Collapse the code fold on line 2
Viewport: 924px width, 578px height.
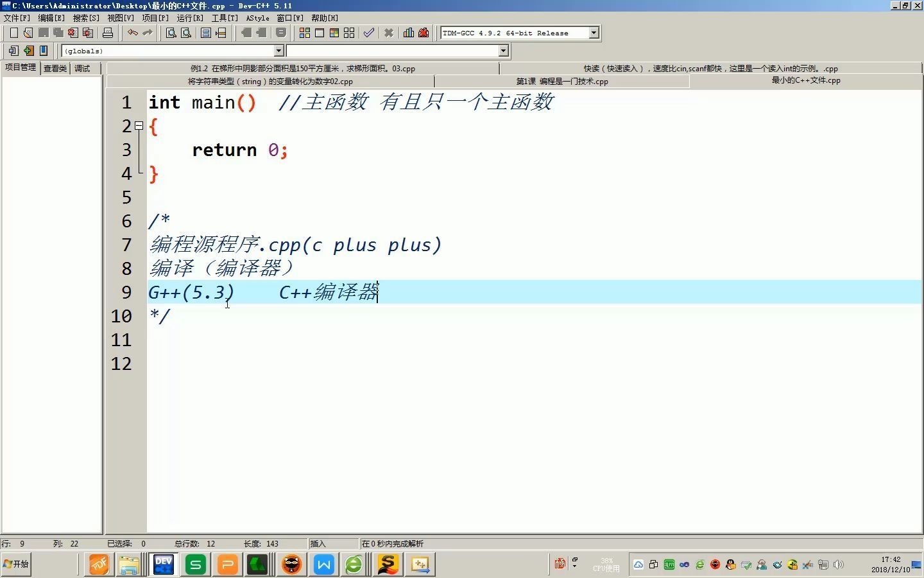139,126
